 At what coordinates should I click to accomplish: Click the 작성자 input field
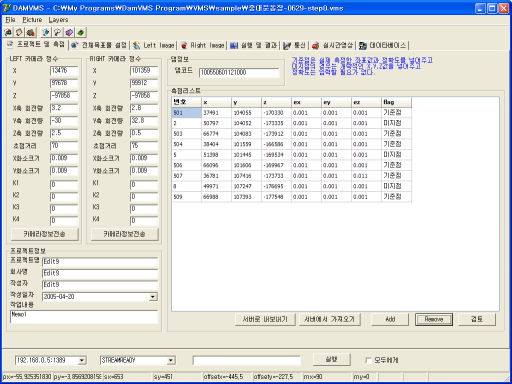coord(100,285)
